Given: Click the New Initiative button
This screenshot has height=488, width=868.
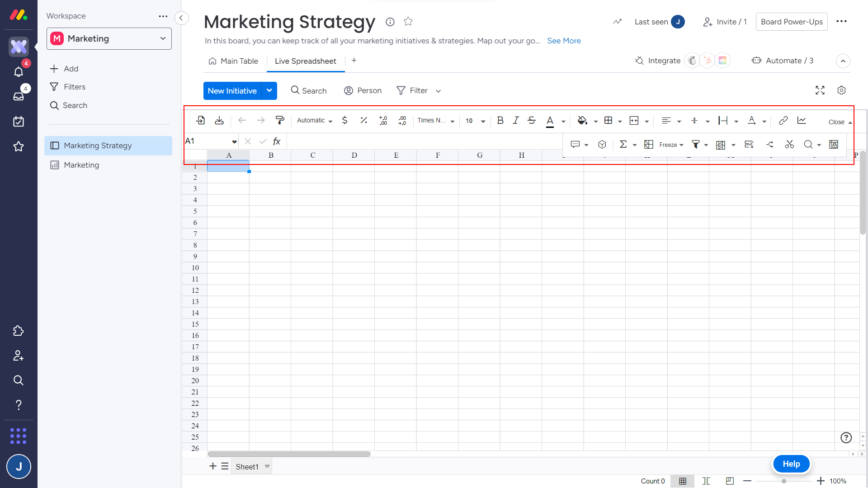Looking at the screenshot, I should 232,91.
